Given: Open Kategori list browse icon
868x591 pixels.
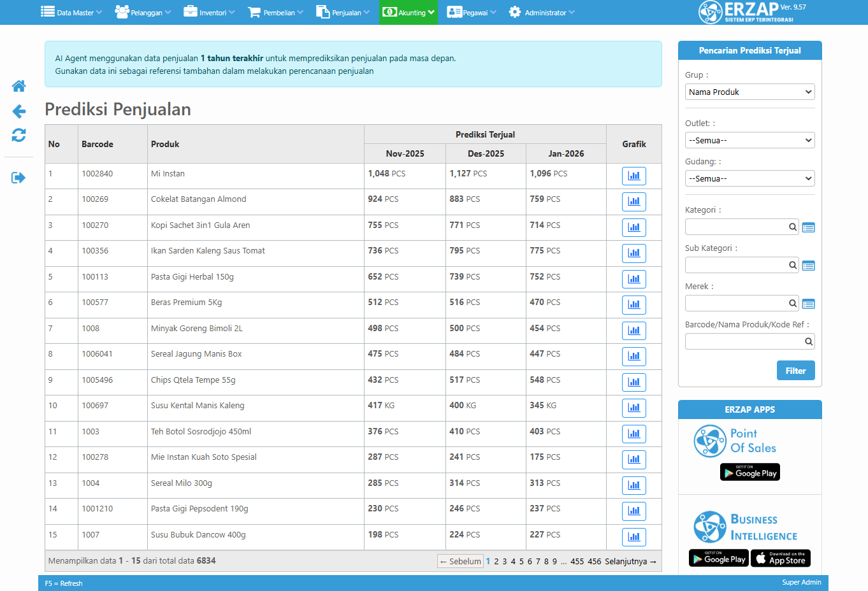Looking at the screenshot, I should pyautogui.click(x=808, y=227).
